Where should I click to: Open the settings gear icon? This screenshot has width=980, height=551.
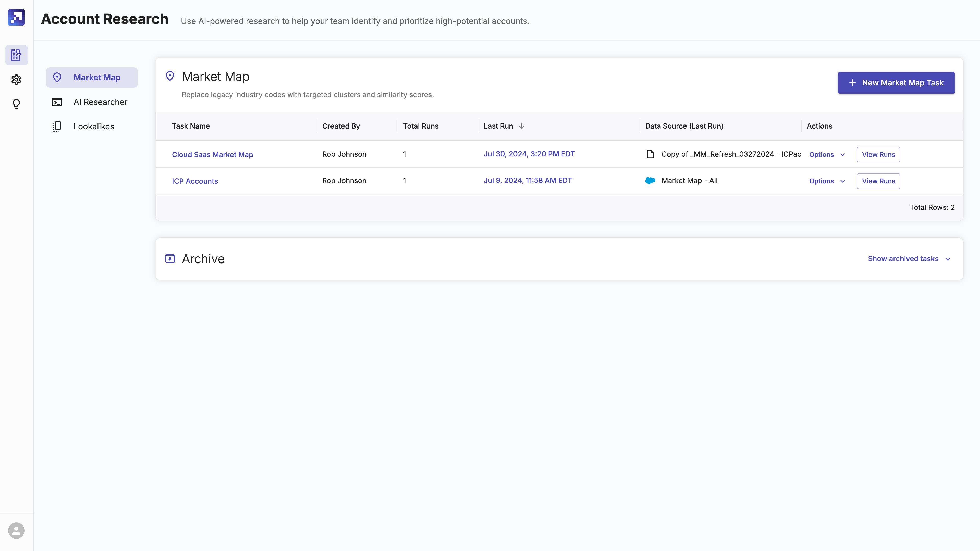16,80
